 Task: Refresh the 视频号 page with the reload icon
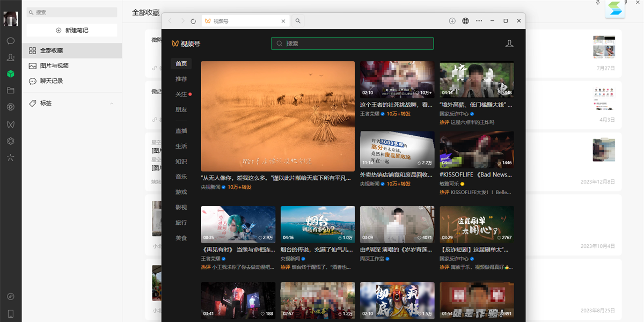[x=193, y=20]
